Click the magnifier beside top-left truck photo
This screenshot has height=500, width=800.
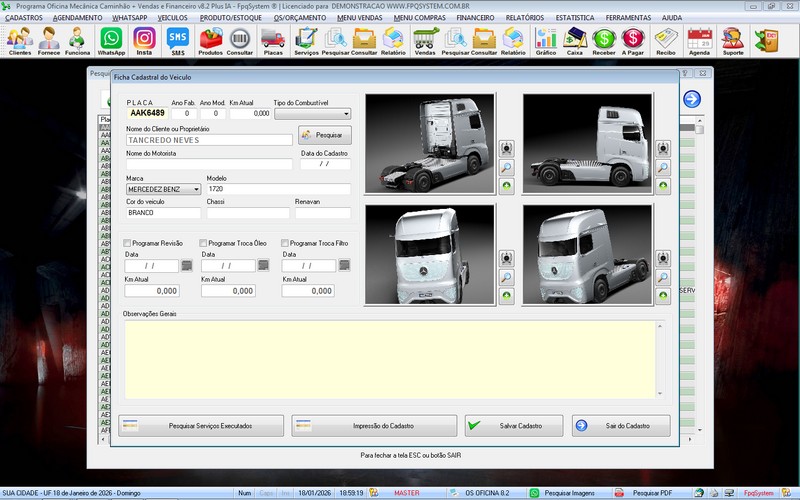point(507,167)
